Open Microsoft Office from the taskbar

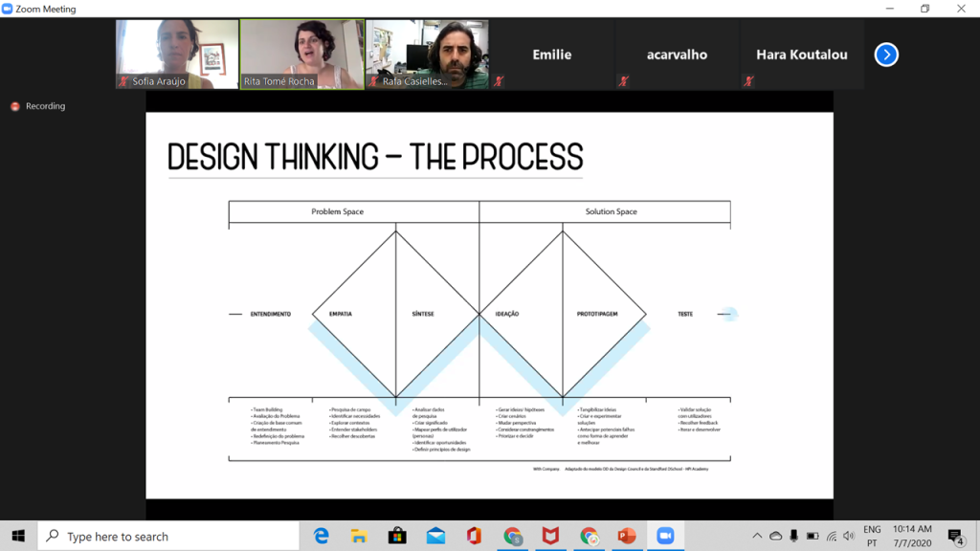474,536
